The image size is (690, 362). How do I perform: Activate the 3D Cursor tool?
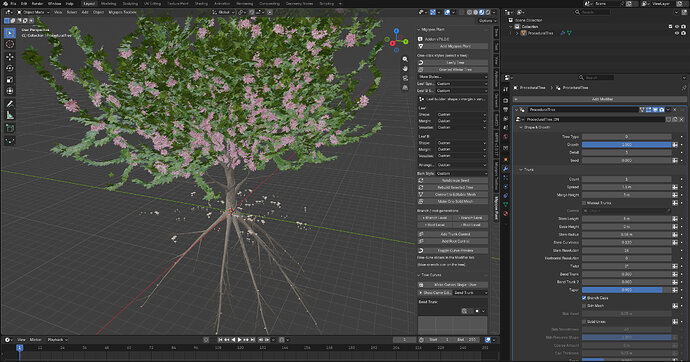[10, 44]
